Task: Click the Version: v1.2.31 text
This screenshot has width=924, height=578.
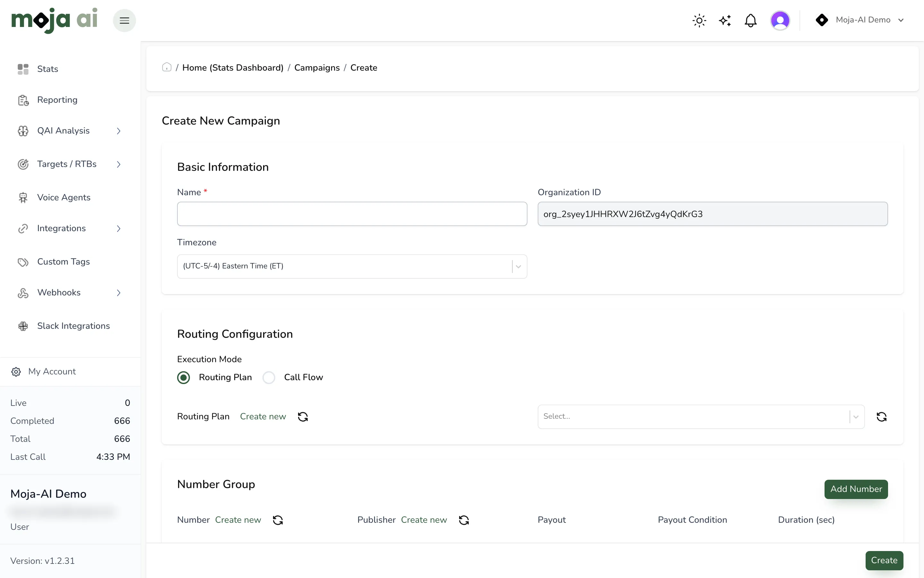Action: pyautogui.click(x=42, y=561)
